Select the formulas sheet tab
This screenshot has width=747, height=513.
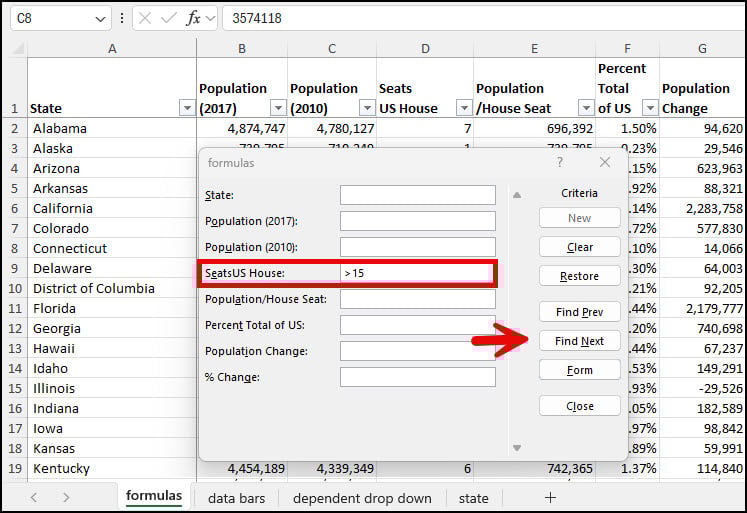click(x=154, y=496)
